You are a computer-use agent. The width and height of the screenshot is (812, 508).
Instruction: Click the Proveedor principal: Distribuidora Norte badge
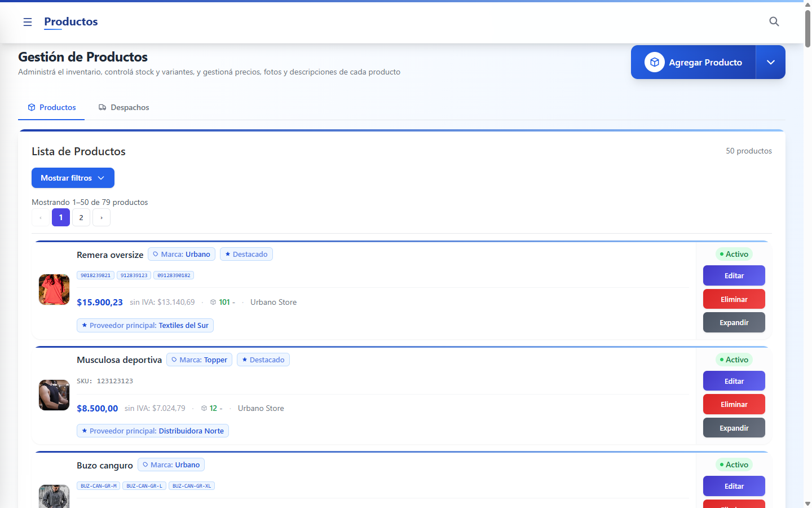[153, 431]
